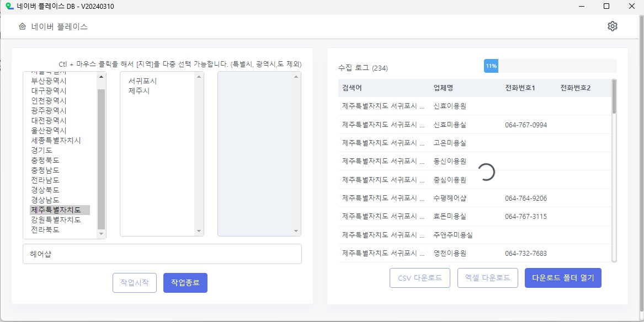Screen dimensions: 644x322
Task: Click the 전화번호1 column header
Action: click(520, 88)
